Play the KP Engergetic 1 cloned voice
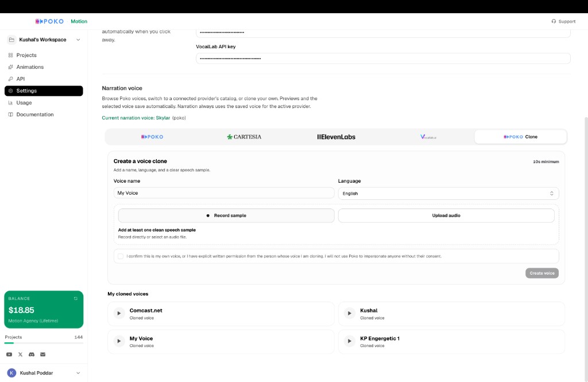Image resolution: width=588 pixels, height=382 pixels. pyautogui.click(x=349, y=341)
